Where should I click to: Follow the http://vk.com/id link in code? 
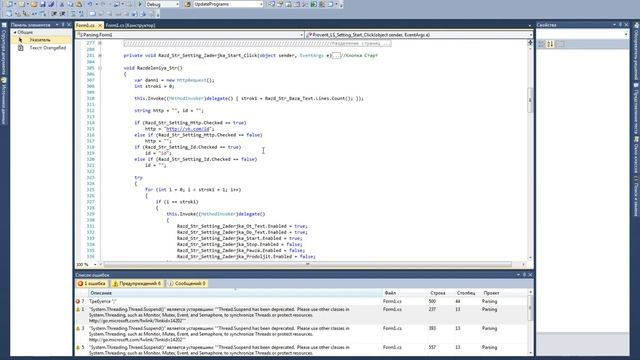188,129
